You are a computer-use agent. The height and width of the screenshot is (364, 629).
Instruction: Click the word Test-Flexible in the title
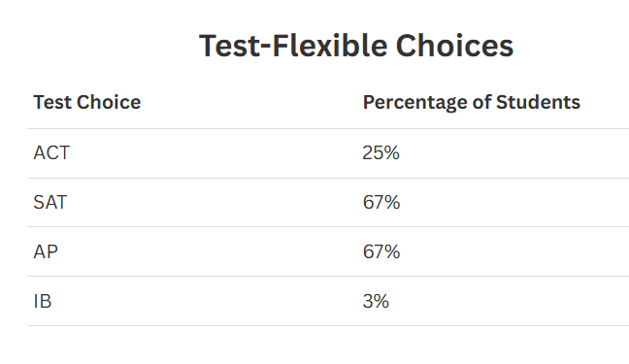point(293,46)
